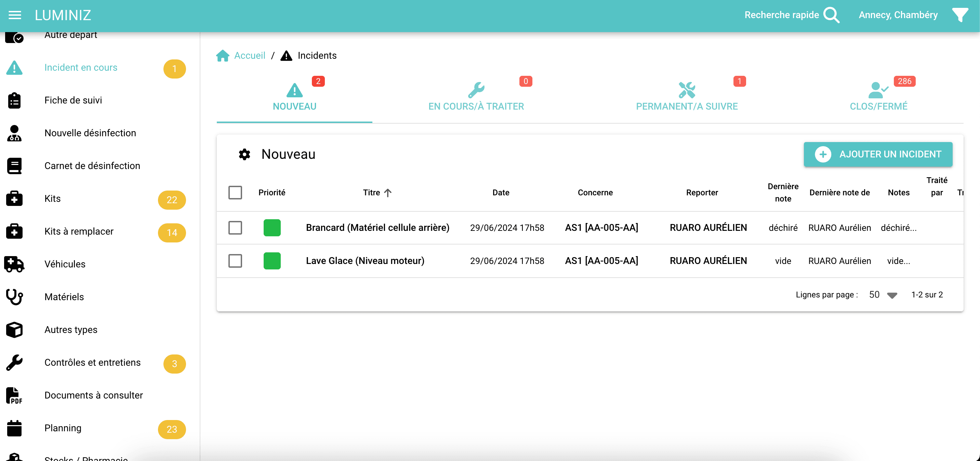The image size is (980, 461).
Task: Open the hamburger navigation menu
Action: 15,15
